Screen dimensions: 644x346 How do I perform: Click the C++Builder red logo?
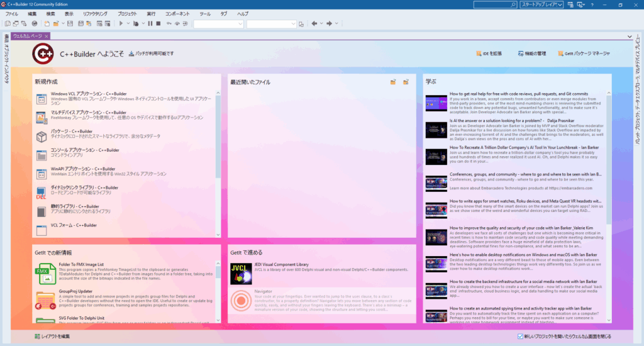pyautogui.click(x=43, y=53)
